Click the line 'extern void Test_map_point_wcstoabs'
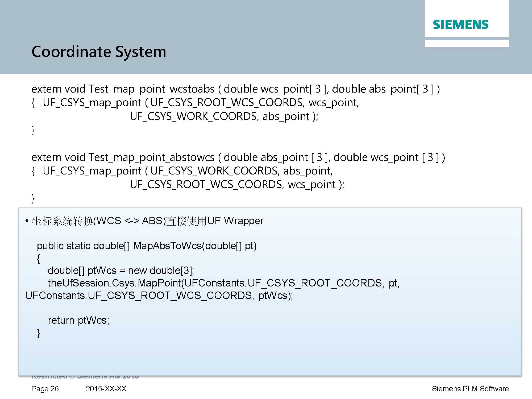The width and height of the screenshot is (532, 399). pyautogui.click(x=235, y=89)
